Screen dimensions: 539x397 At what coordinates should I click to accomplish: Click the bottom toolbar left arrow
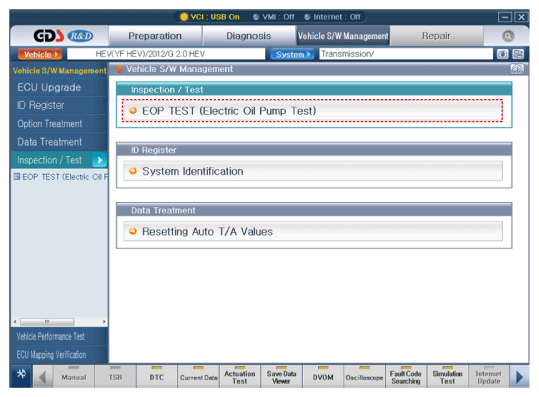[43, 377]
